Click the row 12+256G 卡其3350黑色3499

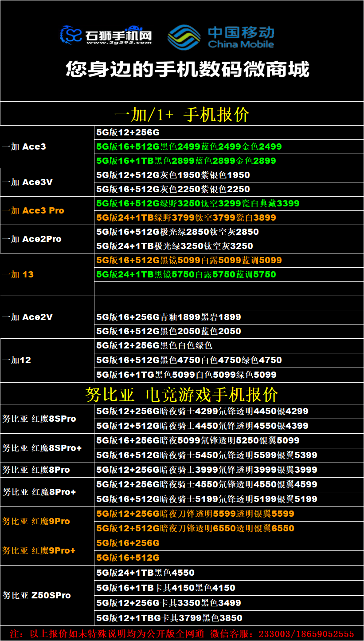[229, 603]
